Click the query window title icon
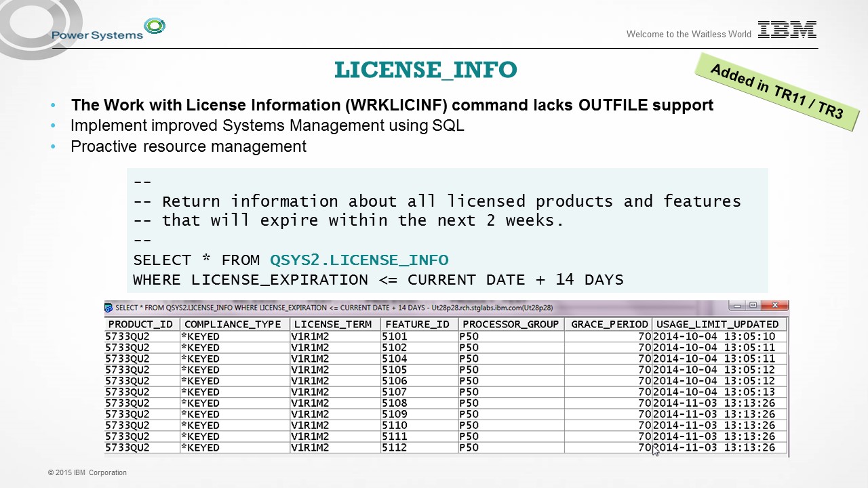This screenshot has width=868, height=488. pyautogui.click(x=108, y=308)
